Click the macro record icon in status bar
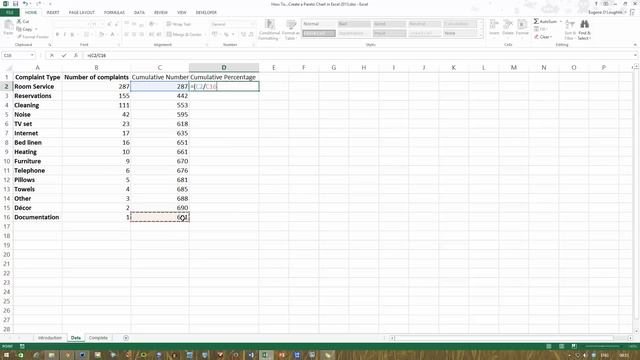The image size is (640, 360). point(22,346)
